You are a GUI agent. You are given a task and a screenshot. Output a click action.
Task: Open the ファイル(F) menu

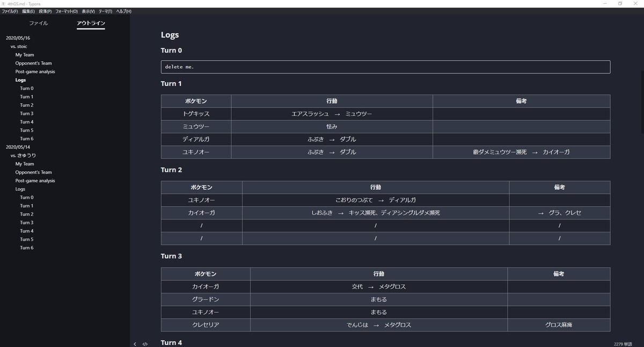[10, 11]
